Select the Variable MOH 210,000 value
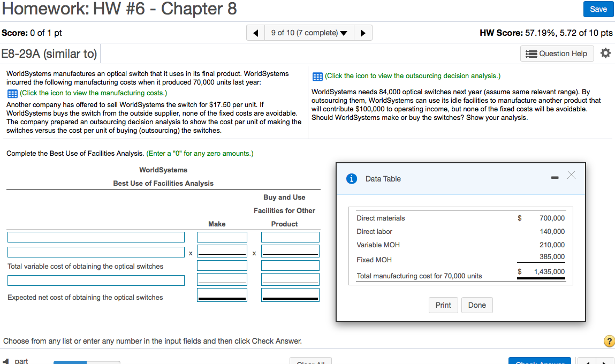The image size is (615, 364). pyautogui.click(x=552, y=245)
